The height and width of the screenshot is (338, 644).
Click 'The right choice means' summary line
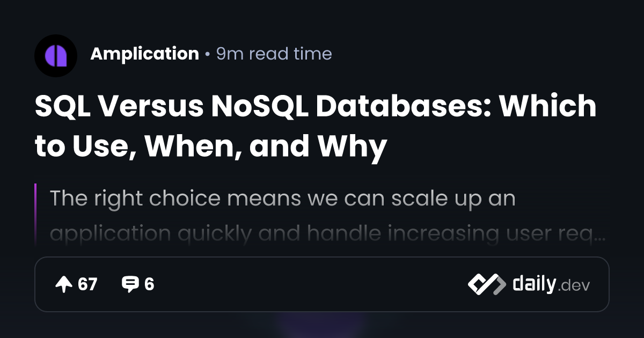pyautogui.click(x=282, y=199)
